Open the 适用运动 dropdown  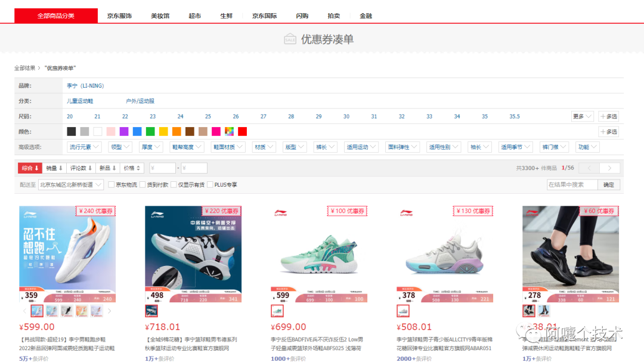point(361,147)
